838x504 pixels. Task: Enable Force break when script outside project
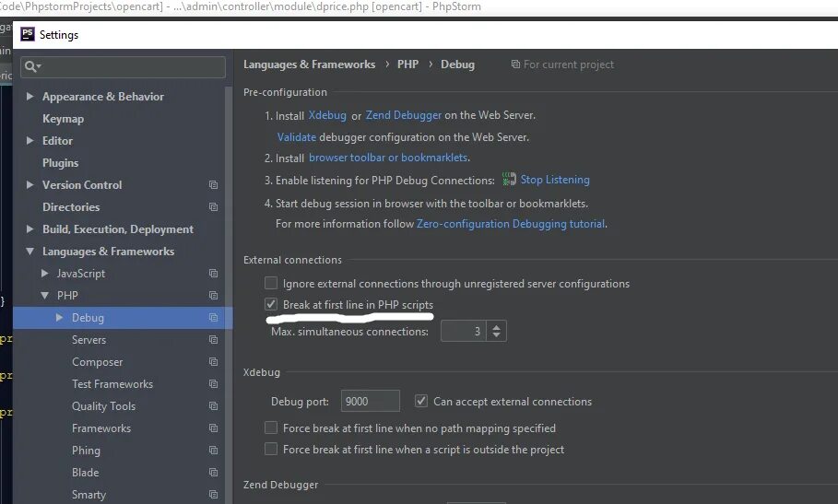tap(271, 449)
